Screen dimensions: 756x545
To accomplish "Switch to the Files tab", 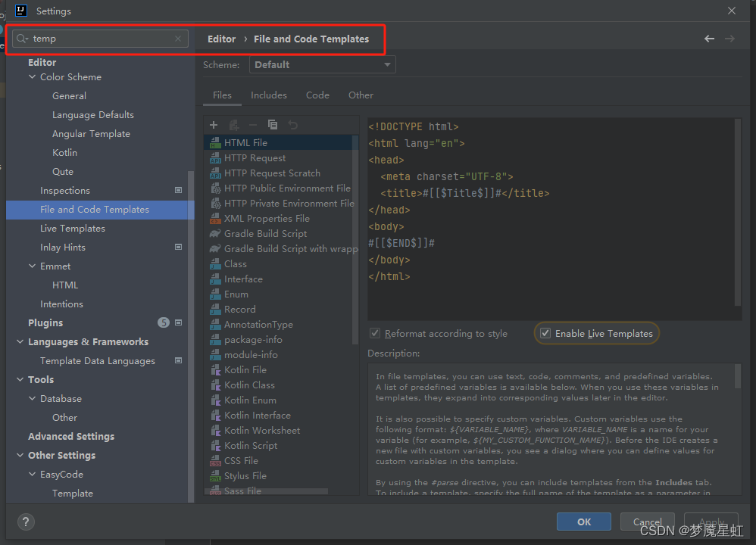I will pos(222,95).
